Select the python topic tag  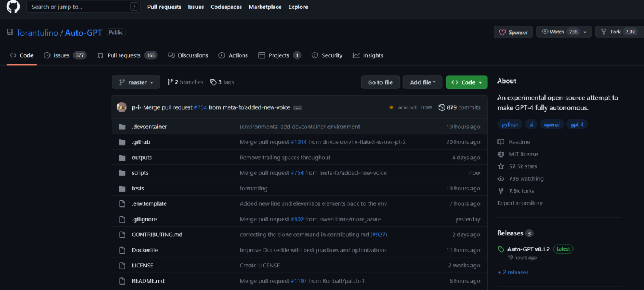pyautogui.click(x=510, y=125)
